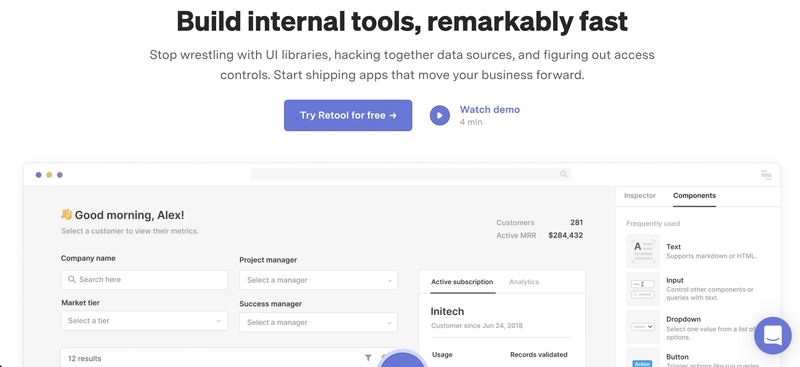Select the Input component icon
The image size is (800, 367).
[642, 289]
